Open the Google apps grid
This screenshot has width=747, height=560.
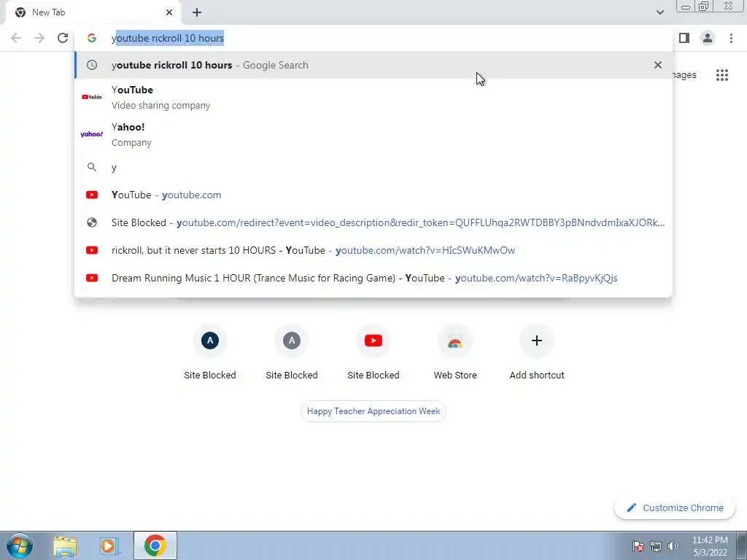pos(721,75)
